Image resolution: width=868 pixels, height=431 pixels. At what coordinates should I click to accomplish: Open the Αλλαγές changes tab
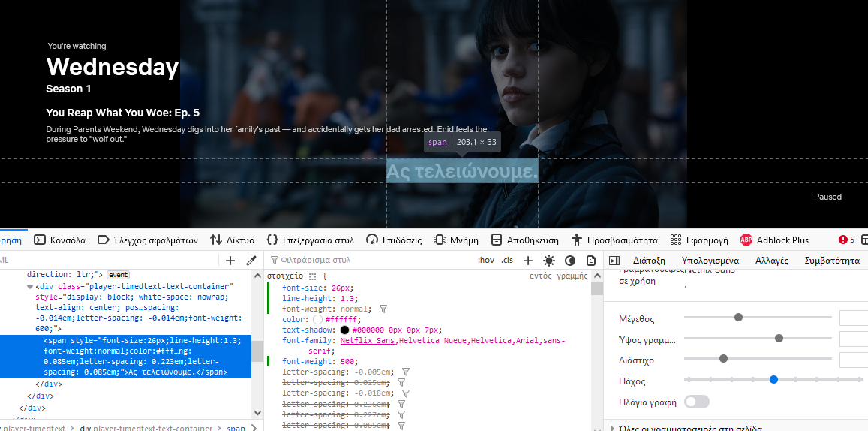click(x=772, y=261)
